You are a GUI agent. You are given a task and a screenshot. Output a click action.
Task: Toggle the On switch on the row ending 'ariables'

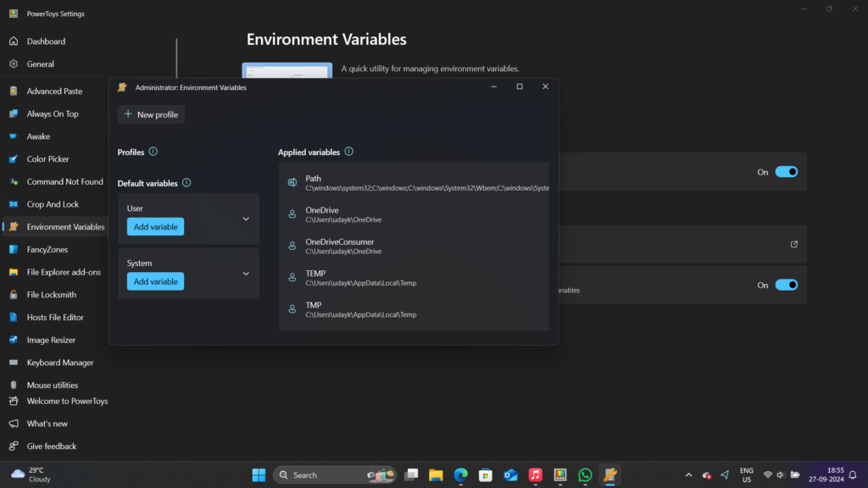coord(786,285)
